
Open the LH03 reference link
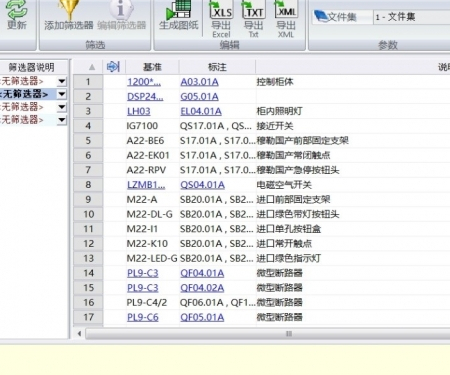[139, 111]
